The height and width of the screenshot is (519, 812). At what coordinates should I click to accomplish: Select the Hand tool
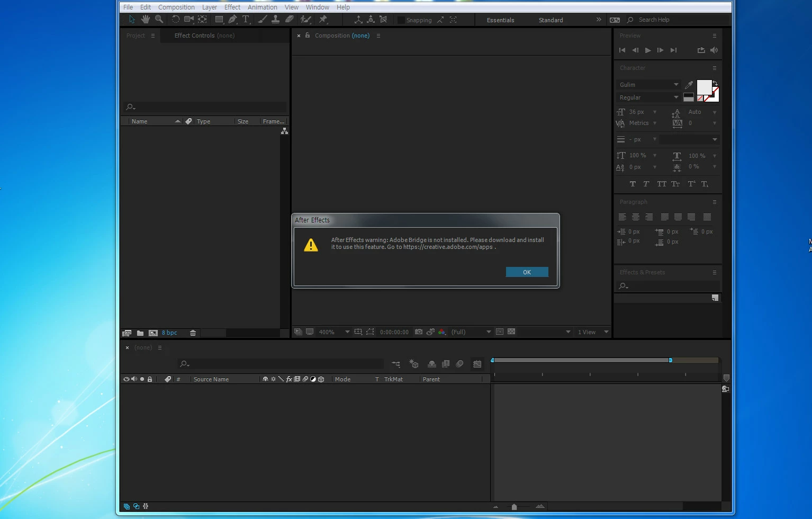point(145,20)
